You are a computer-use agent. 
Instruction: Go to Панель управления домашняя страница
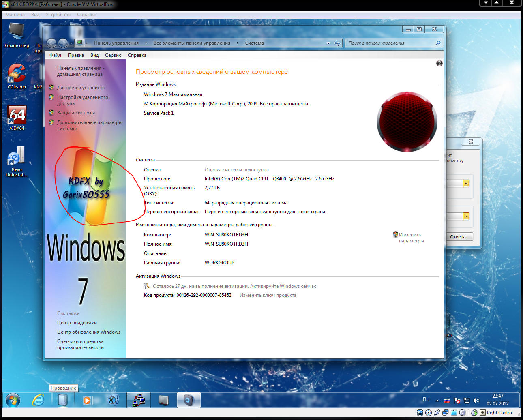pos(80,71)
